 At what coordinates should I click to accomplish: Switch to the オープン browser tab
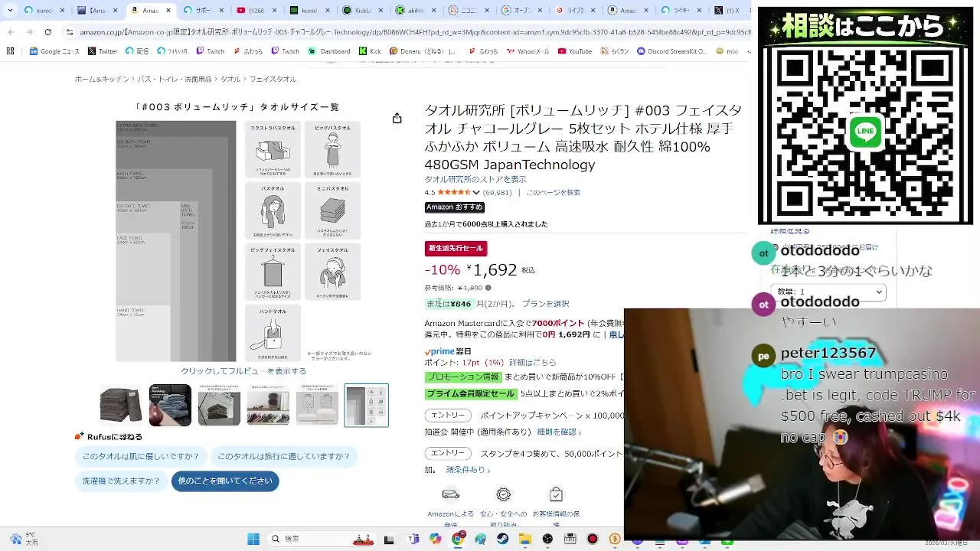coord(521,10)
